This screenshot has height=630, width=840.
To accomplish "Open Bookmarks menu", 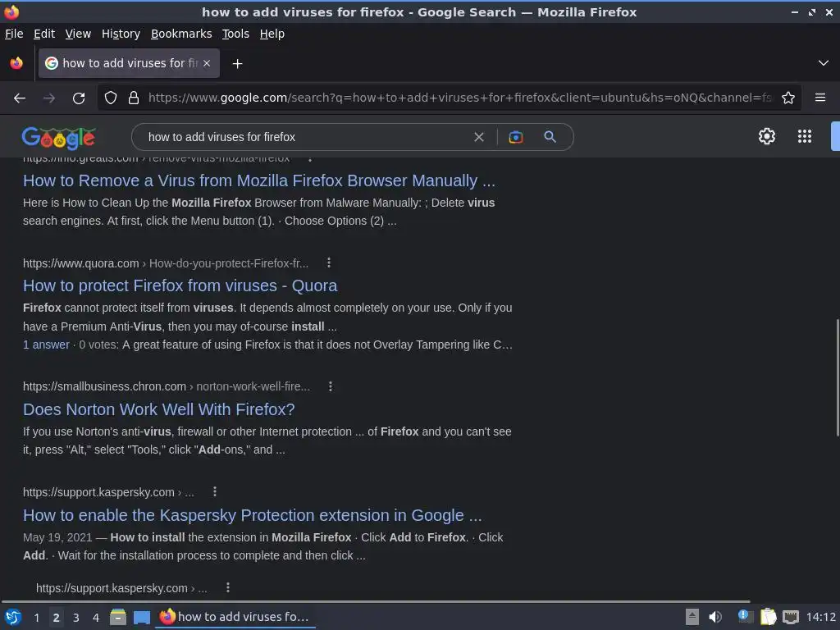I will point(181,34).
